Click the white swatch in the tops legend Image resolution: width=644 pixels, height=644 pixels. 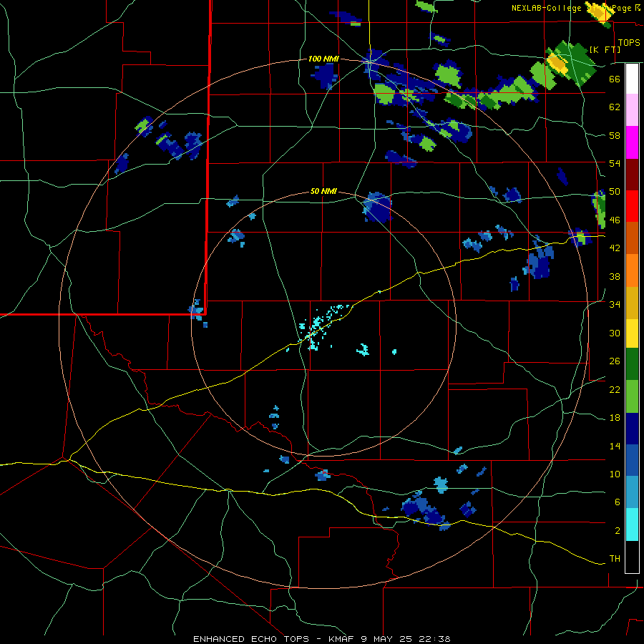632,79
